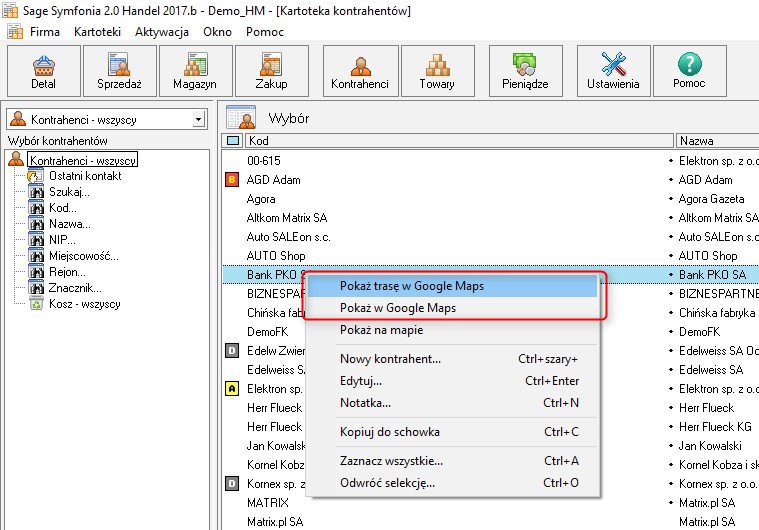This screenshot has width=759, height=530.
Task: Select Kod... search in the tree
Action: pos(63,208)
